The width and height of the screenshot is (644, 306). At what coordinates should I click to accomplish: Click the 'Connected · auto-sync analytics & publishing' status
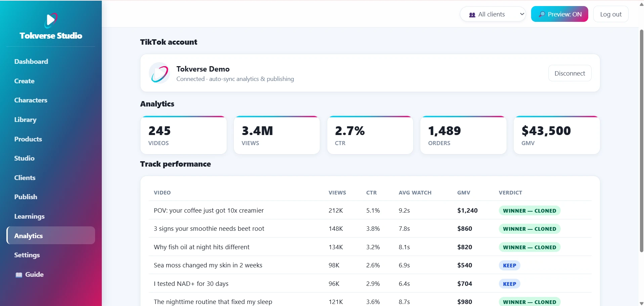[235, 79]
